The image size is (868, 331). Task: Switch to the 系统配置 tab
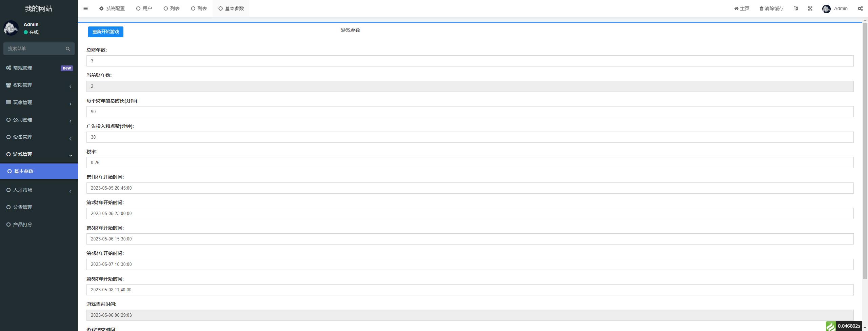click(112, 8)
